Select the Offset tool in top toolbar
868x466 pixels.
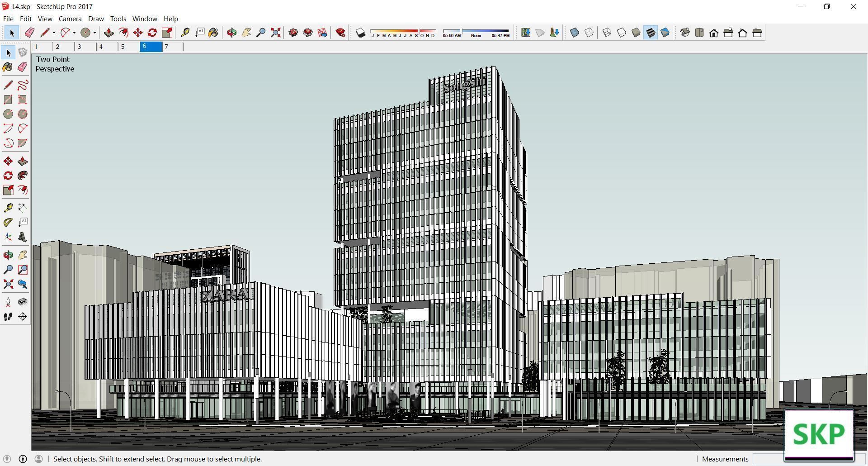point(123,33)
